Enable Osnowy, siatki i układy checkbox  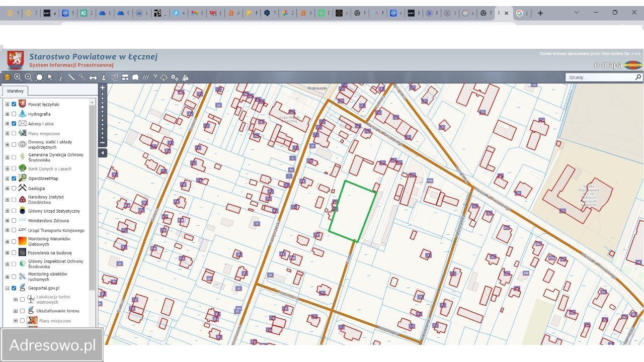(x=14, y=144)
